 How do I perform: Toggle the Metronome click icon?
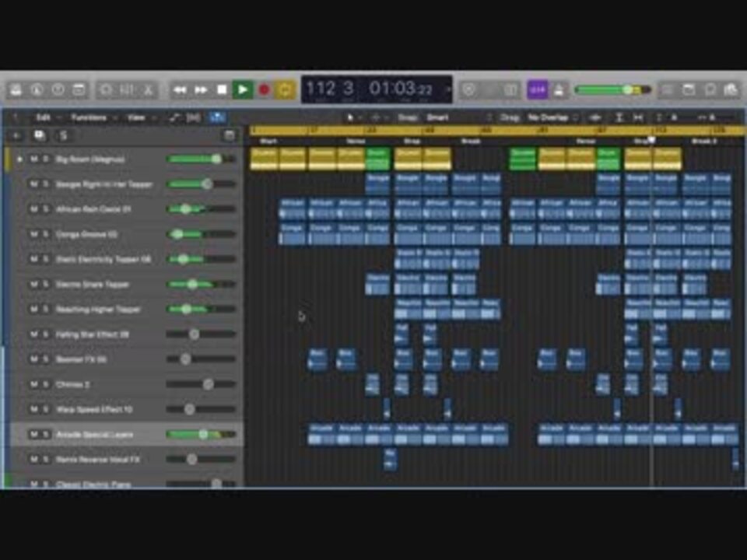(x=559, y=89)
